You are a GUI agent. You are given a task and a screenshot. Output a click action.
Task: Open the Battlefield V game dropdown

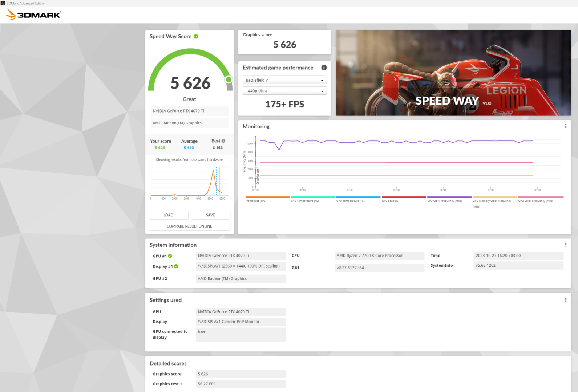pyautogui.click(x=284, y=80)
